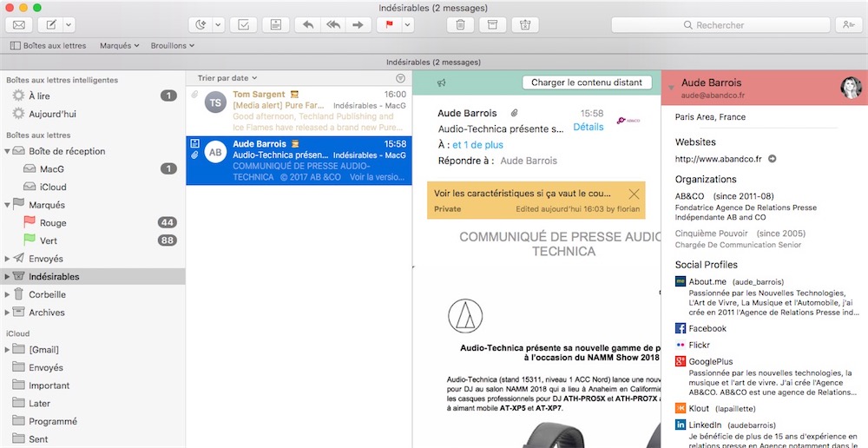
Task: Expand the [Gmail] folder
Action: point(7,349)
